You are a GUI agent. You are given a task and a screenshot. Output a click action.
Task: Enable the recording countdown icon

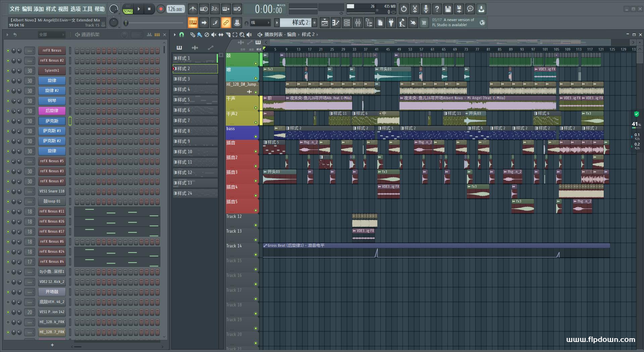coord(215,9)
